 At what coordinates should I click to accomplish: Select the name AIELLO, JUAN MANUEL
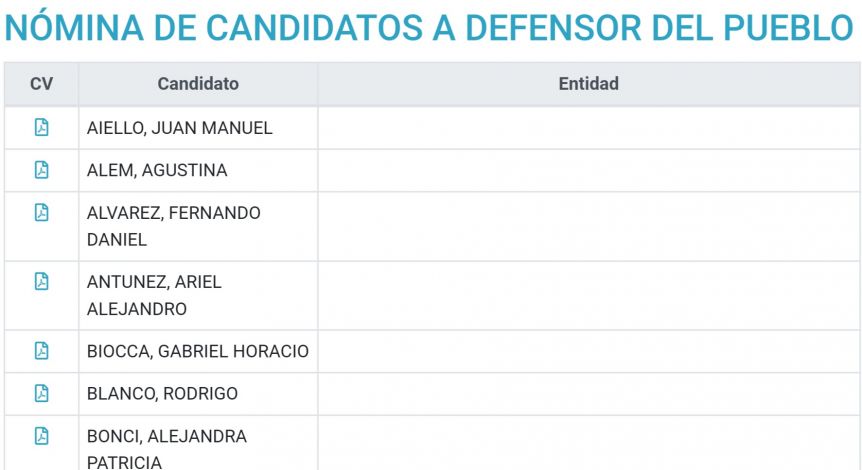tap(180, 128)
